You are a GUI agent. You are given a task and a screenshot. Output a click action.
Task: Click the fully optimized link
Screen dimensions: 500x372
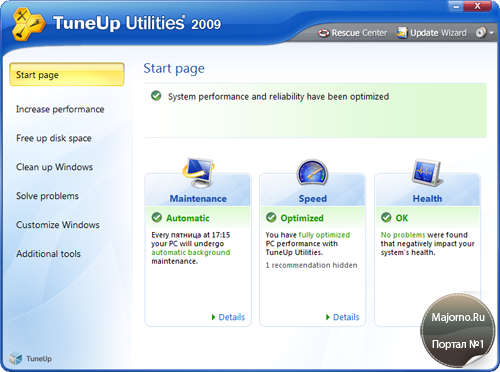(324, 235)
